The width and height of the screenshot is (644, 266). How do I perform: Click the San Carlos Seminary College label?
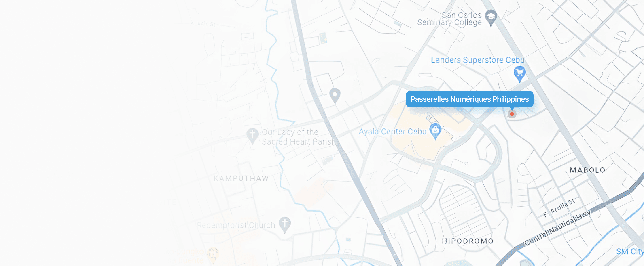449,19
